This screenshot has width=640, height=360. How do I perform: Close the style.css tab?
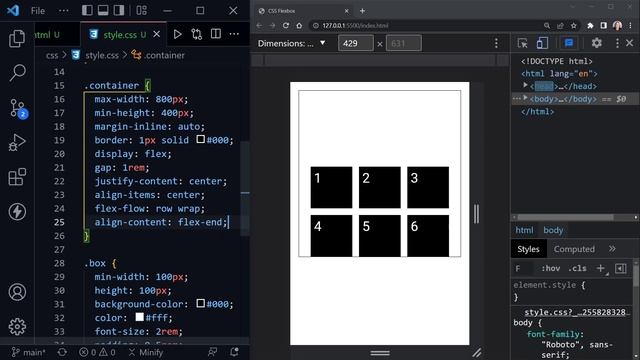[157, 34]
